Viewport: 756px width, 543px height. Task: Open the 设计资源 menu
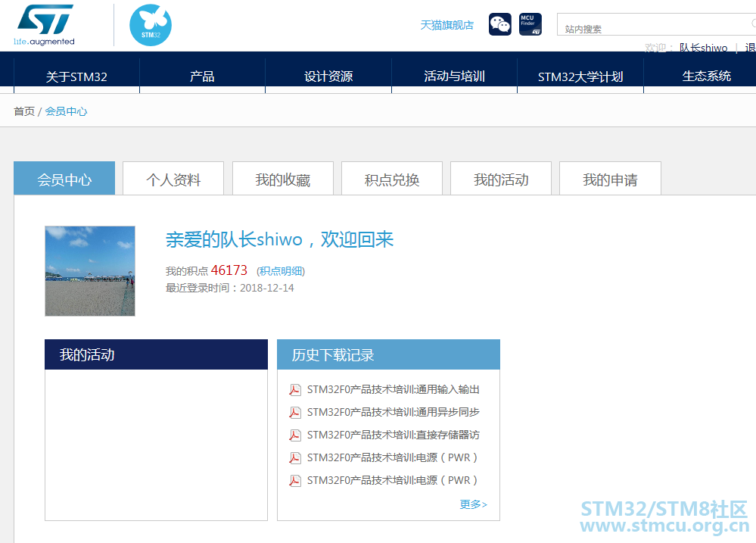(328, 76)
